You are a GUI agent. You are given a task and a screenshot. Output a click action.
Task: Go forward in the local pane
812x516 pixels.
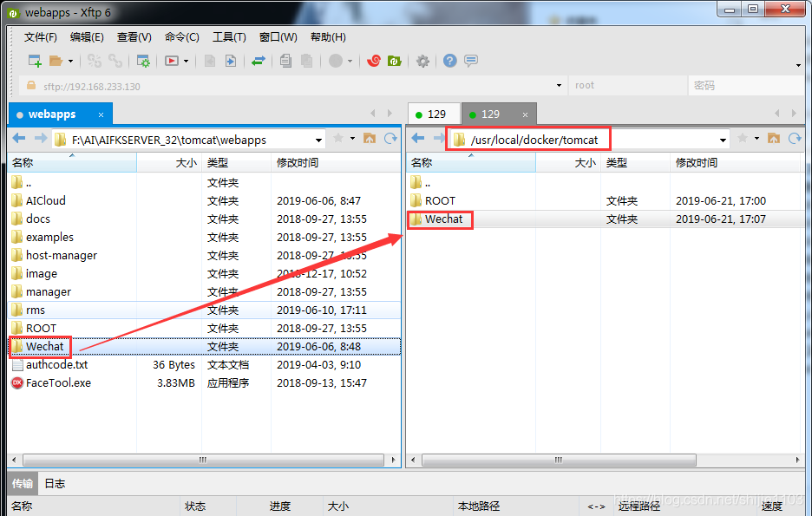click(41, 138)
